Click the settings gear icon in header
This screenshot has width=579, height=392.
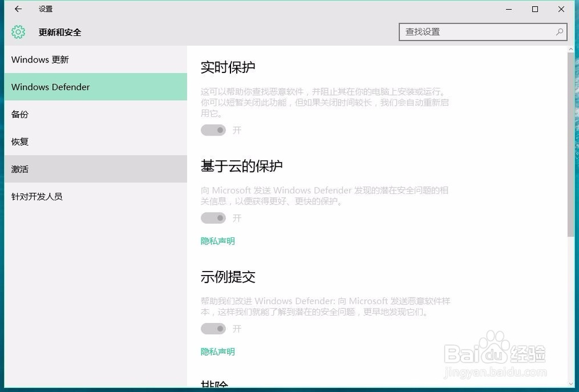click(x=18, y=32)
